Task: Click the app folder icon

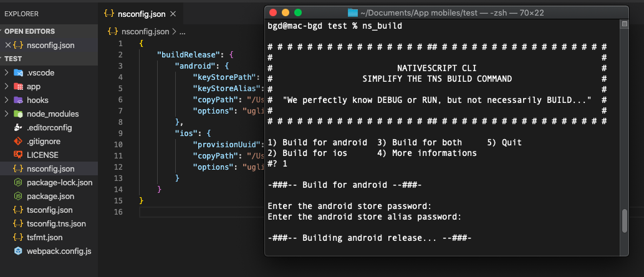Action: pyautogui.click(x=18, y=86)
